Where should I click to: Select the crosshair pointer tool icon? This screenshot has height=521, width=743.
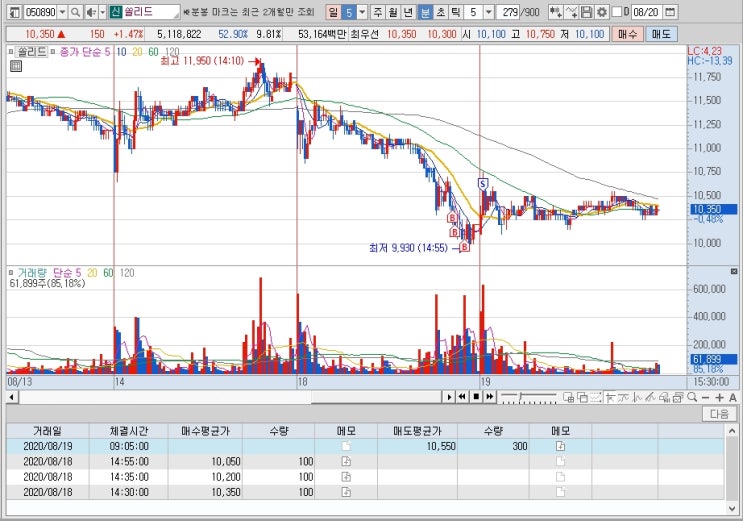pyautogui.click(x=610, y=397)
